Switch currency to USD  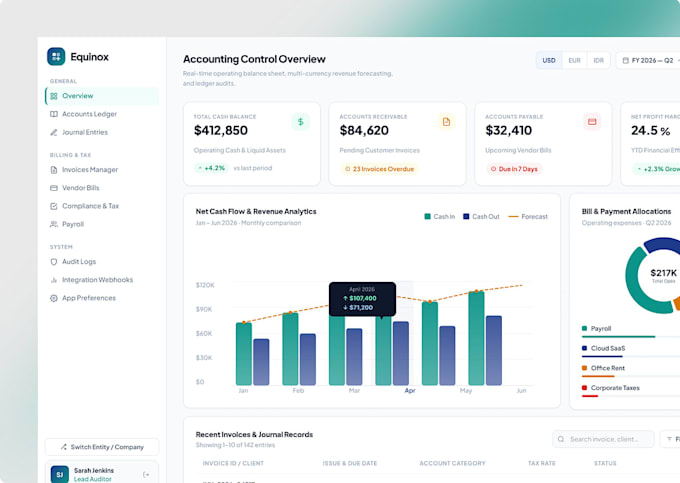[x=549, y=60]
